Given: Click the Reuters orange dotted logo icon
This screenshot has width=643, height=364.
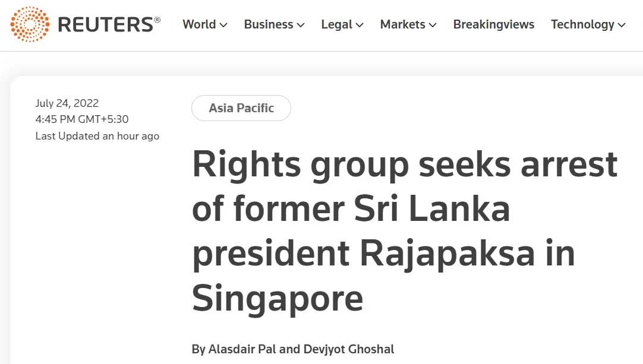Looking at the screenshot, I should point(30,24).
